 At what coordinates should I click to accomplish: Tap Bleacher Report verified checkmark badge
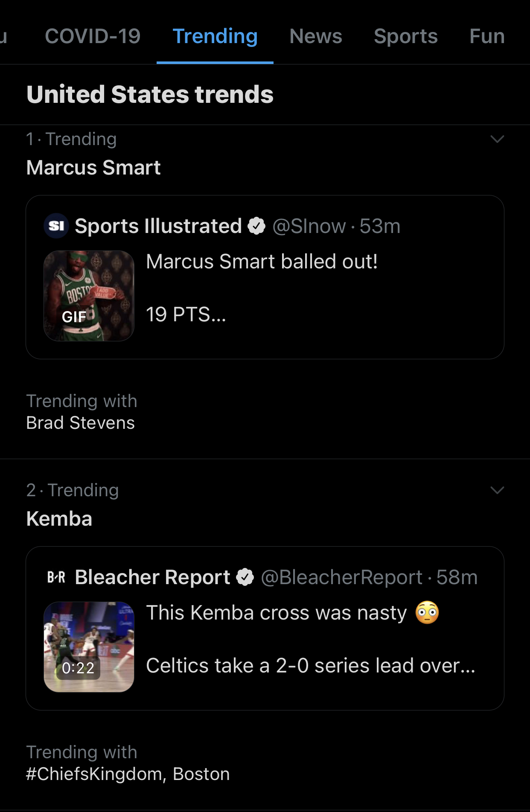(x=245, y=577)
